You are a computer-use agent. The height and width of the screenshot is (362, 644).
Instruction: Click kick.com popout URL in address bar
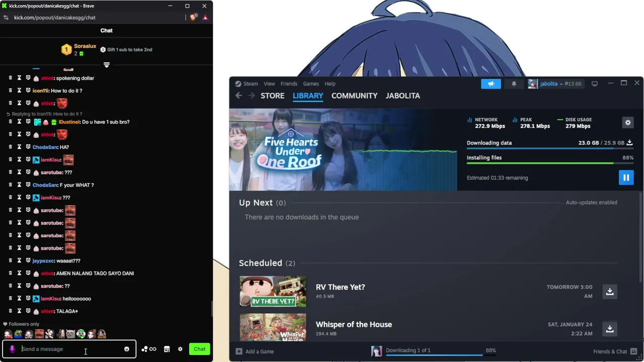click(55, 18)
